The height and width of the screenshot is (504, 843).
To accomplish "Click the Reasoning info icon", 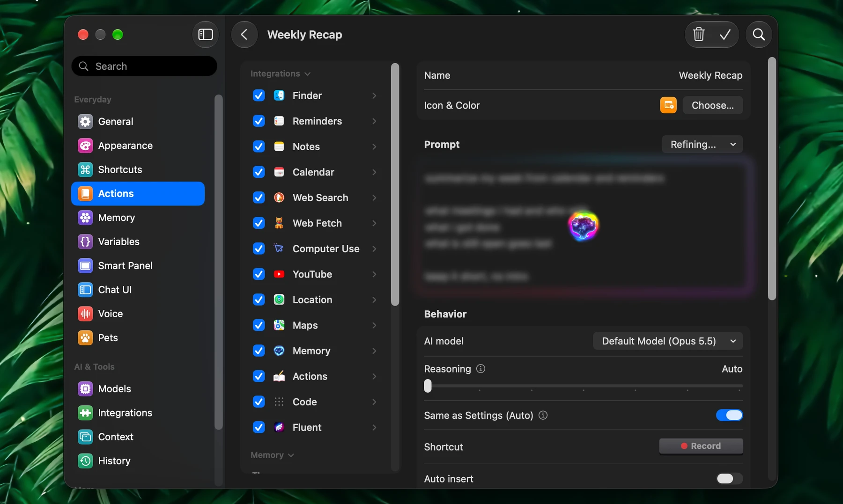I will click(481, 369).
